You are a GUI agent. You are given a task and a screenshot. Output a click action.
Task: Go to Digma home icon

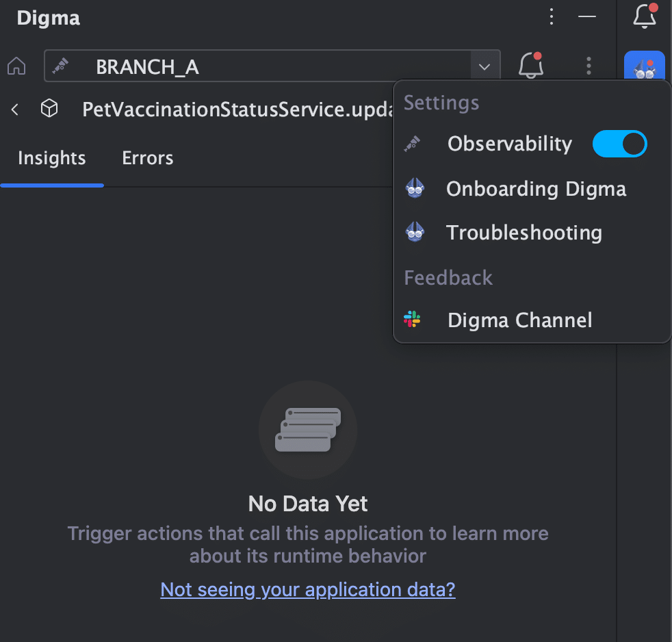(x=16, y=66)
